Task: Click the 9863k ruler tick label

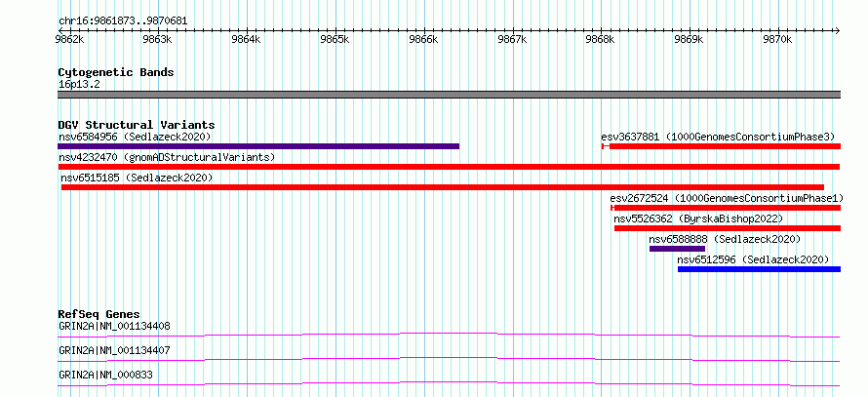Action: [x=158, y=39]
